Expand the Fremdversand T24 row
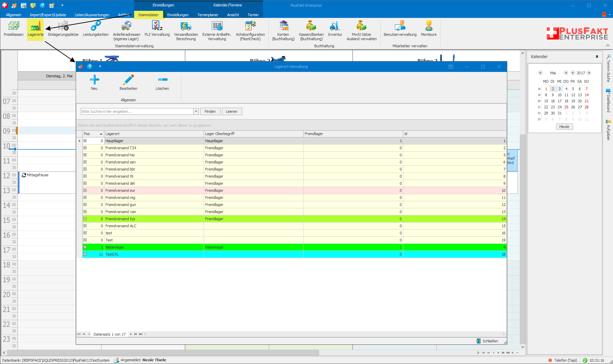The height and width of the screenshot is (364, 613). point(85,148)
